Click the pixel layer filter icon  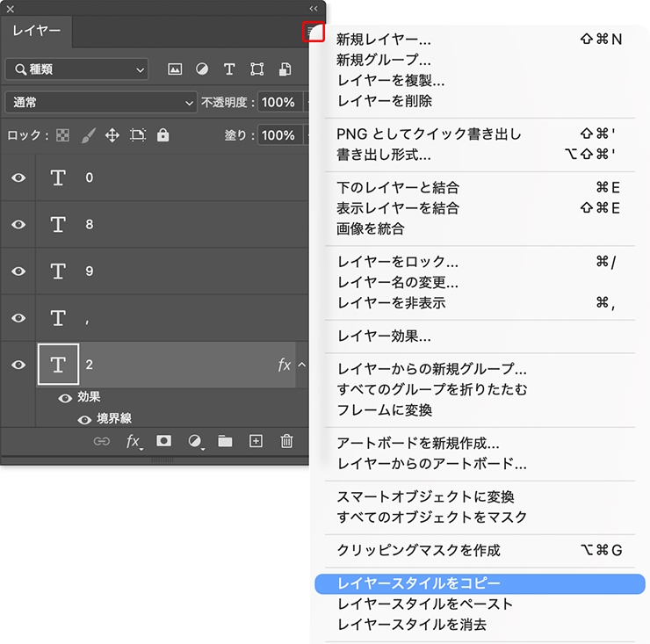[x=175, y=69]
